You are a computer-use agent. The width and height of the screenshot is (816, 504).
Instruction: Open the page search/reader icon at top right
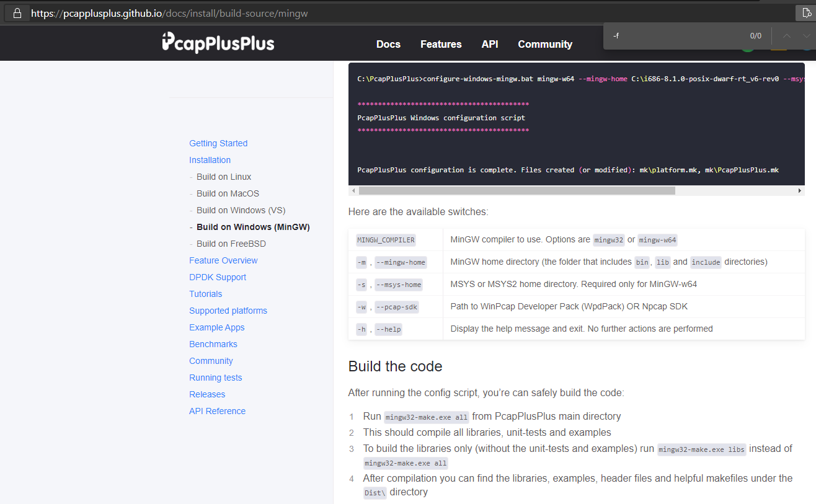(x=805, y=12)
